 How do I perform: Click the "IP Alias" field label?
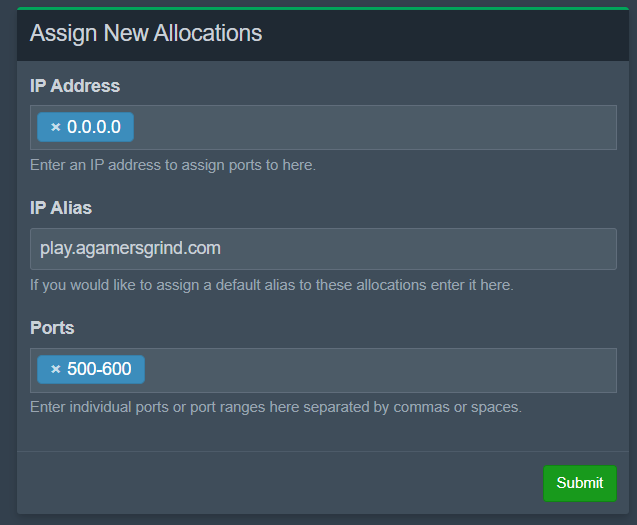pyautogui.click(x=61, y=208)
